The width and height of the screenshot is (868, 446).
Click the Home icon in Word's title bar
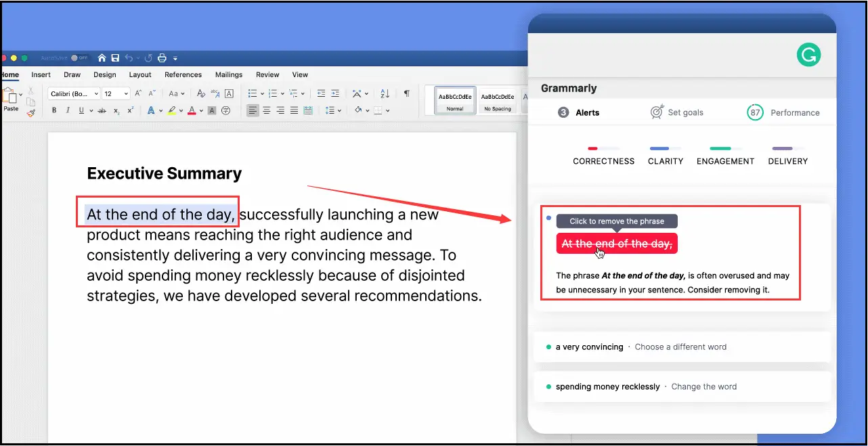point(102,58)
